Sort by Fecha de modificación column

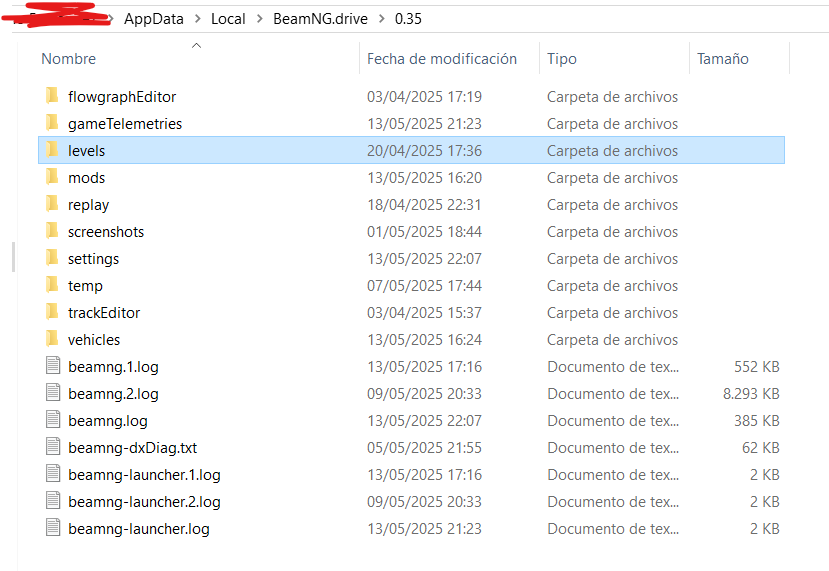442,59
